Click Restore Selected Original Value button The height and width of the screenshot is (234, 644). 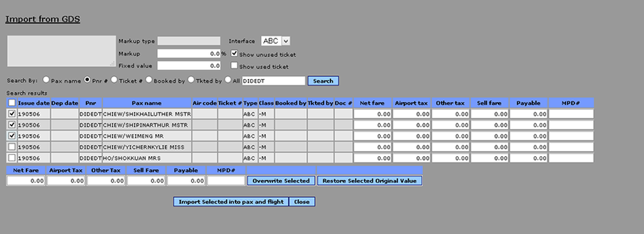click(370, 181)
